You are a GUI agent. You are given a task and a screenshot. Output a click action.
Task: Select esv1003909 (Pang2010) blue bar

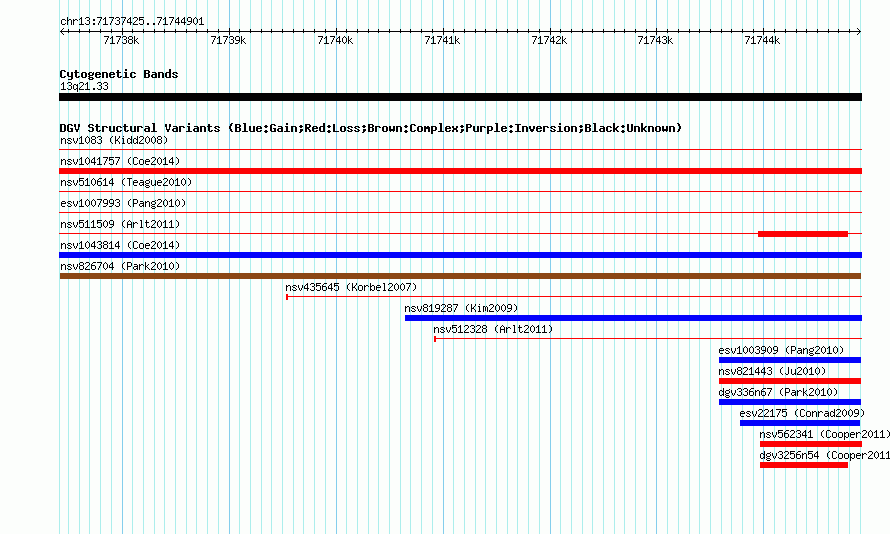click(790, 360)
